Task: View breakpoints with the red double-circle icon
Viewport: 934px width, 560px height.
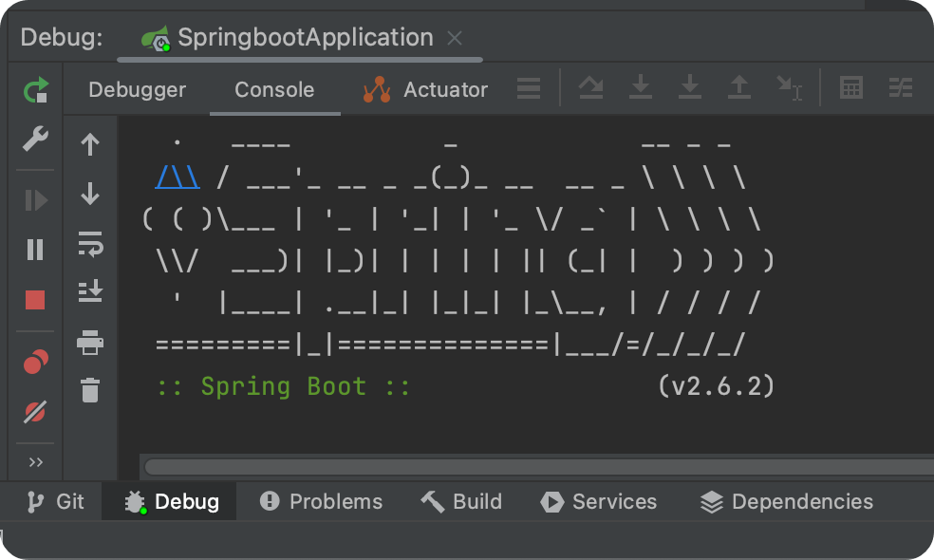Action: [x=36, y=362]
